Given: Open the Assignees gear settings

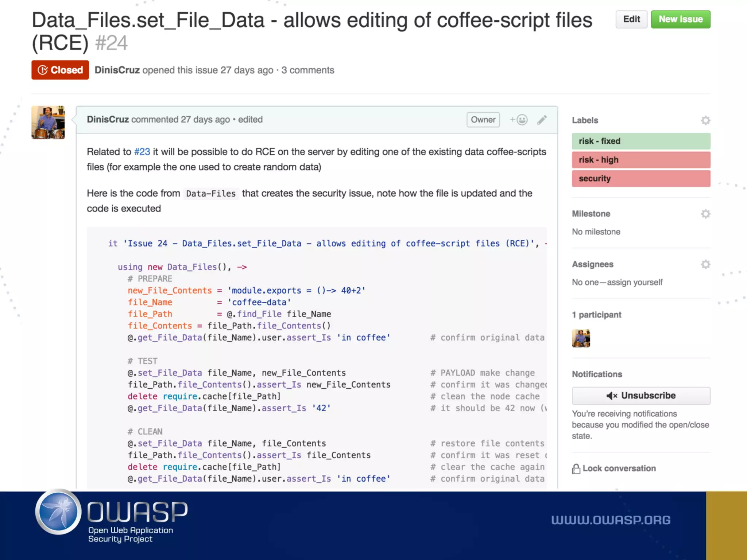Looking at the screenshot, I should pos(705,264).
